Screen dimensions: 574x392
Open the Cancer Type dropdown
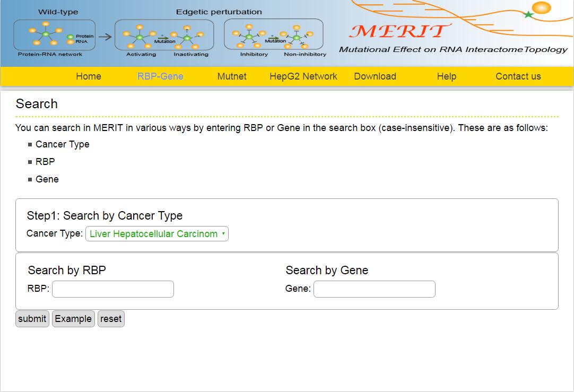coord(157,234)
